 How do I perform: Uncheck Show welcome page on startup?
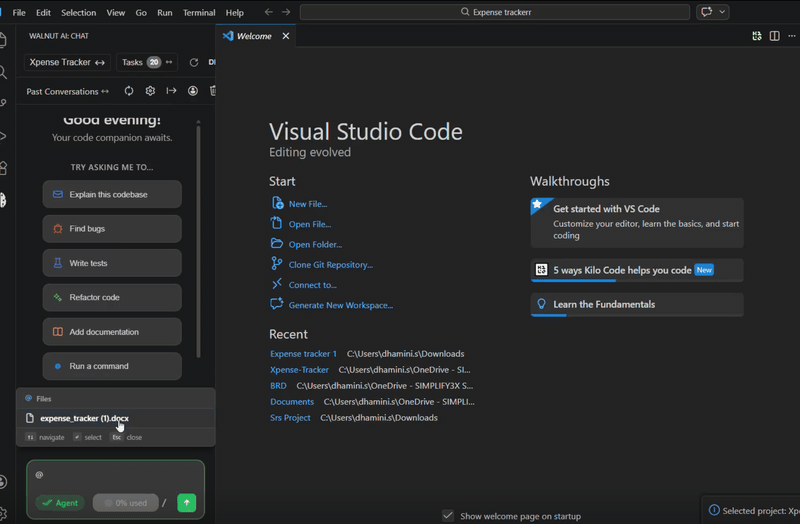[x=448, y=516]
